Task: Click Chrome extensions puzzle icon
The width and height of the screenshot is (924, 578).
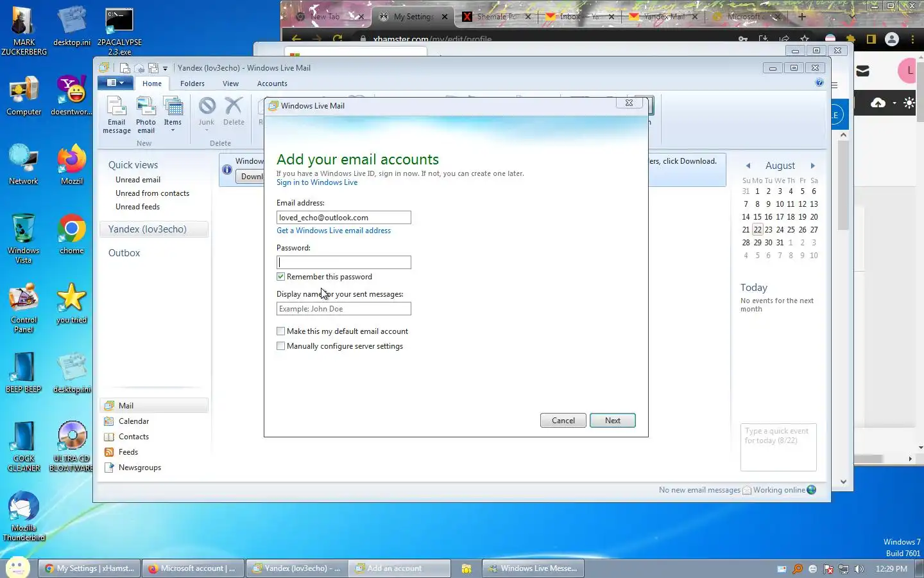Action: pyautogui.click(x=851, y=39)
